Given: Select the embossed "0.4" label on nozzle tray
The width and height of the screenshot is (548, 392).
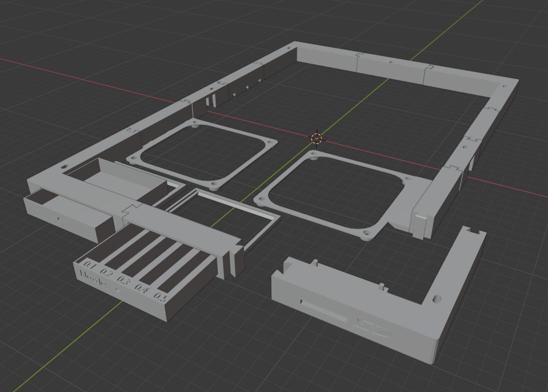Looking at the screenshot, I should pos(142,288).
